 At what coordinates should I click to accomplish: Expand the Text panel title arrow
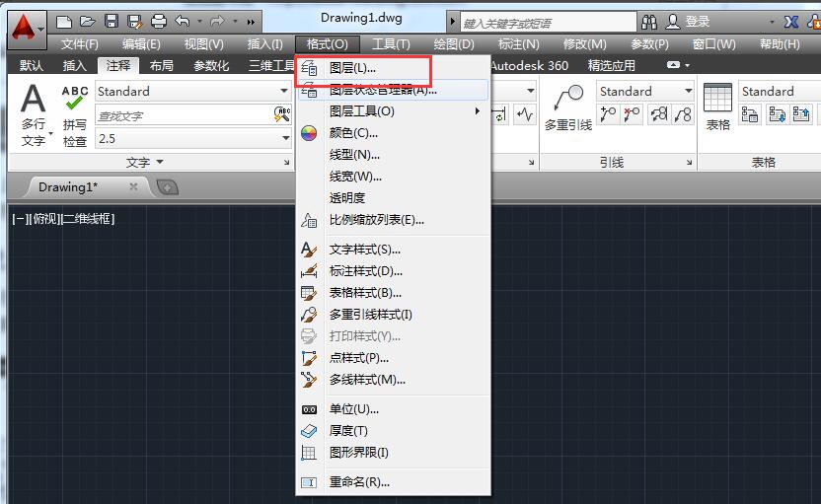[160, 162]
